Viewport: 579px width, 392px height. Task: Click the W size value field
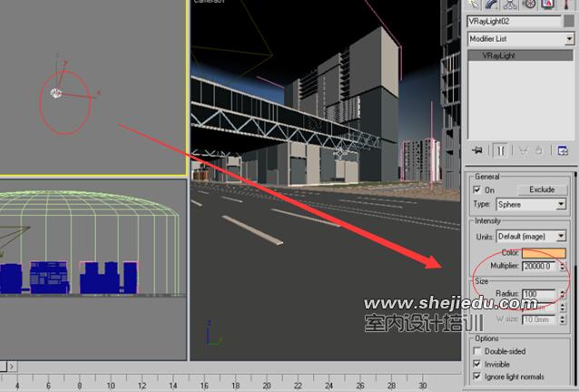[539, 319]
